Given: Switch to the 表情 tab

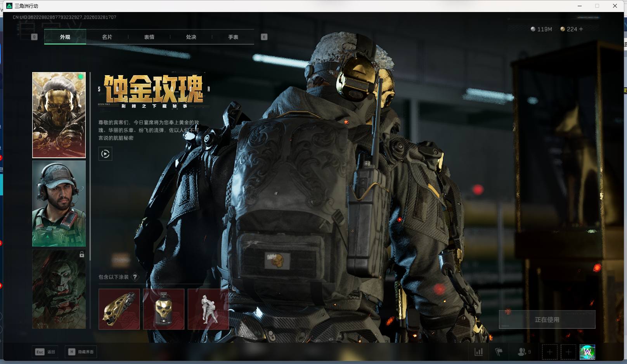Looking at the screenshot, I should pos(149,37).
